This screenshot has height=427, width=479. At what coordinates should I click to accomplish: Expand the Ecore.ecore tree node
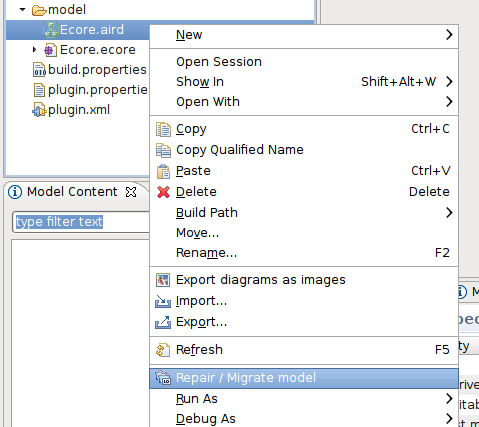34,50
